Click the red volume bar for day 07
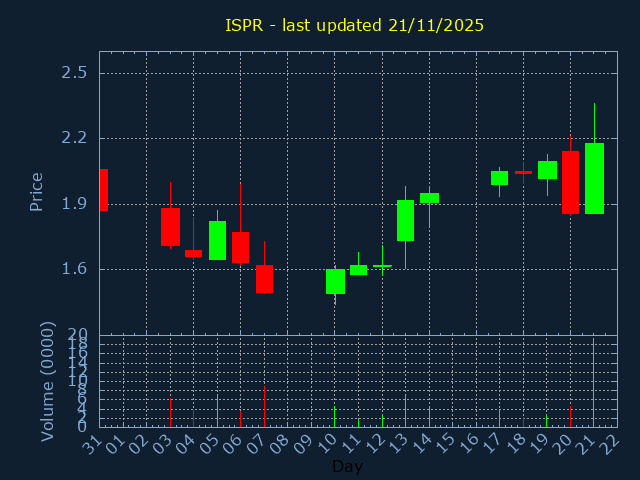Viewport: 640px width, 480px height. point(264,406)
